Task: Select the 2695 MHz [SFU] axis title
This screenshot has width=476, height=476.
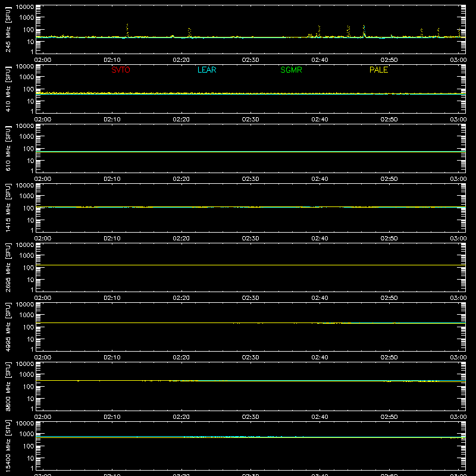Action: click(x=8, y=267)
